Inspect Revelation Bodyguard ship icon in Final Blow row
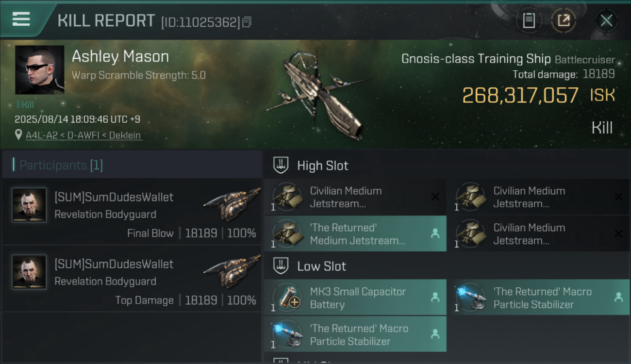The image size is (631, 364). tap(232, 204)
